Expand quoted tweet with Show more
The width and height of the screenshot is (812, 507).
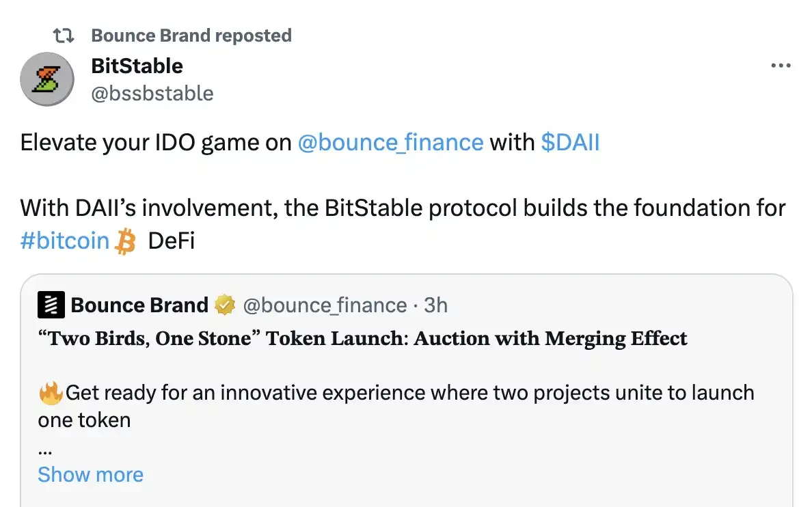coord(90,474)
